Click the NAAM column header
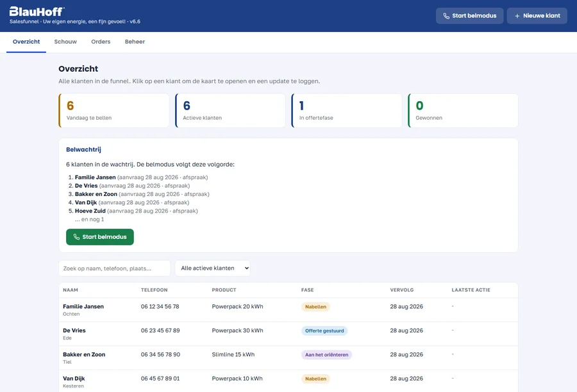 71,290
